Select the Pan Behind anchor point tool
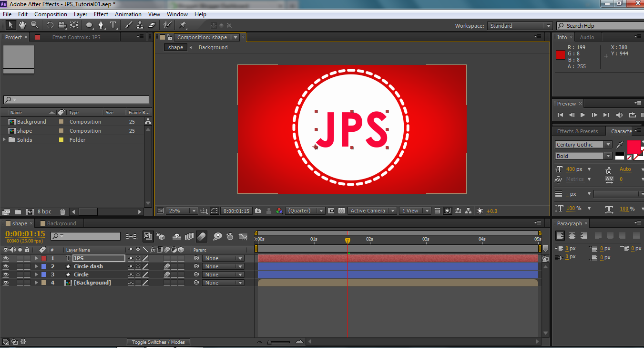The height and width of the screenshot is (348, 644). point(74,25)
